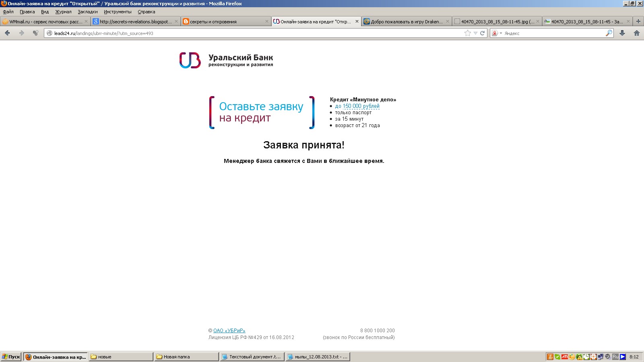Viewport: 644px width, 362px height.
Task: Close the active "Онлайн-заявка на кредит" tab
Action: [x=357, y=21]
